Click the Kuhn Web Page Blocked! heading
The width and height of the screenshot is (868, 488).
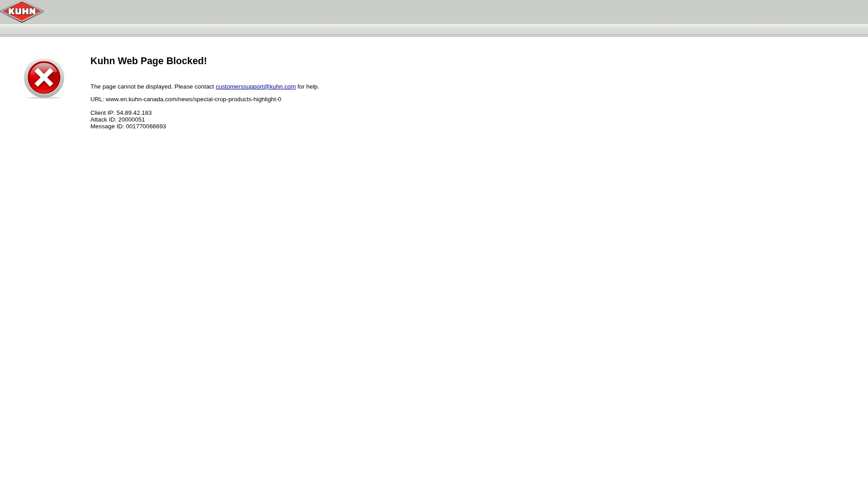149,61
